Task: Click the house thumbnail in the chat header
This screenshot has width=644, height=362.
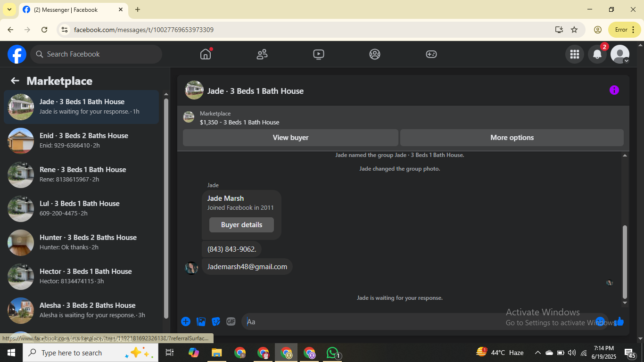Action: (x=194, y=90)
